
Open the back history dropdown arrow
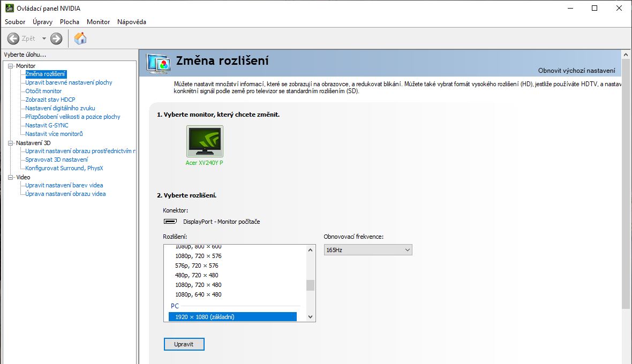click(x=44, y=39)
